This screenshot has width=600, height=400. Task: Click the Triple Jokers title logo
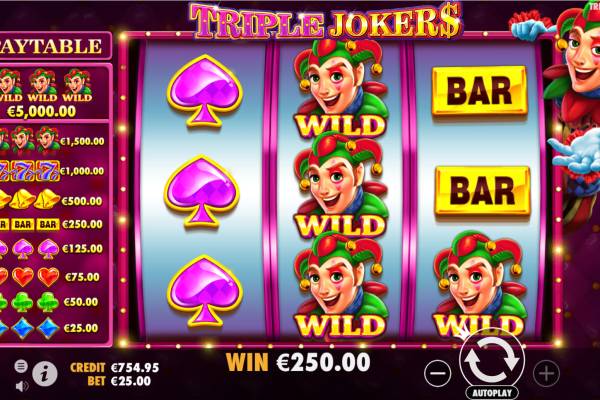326,21
